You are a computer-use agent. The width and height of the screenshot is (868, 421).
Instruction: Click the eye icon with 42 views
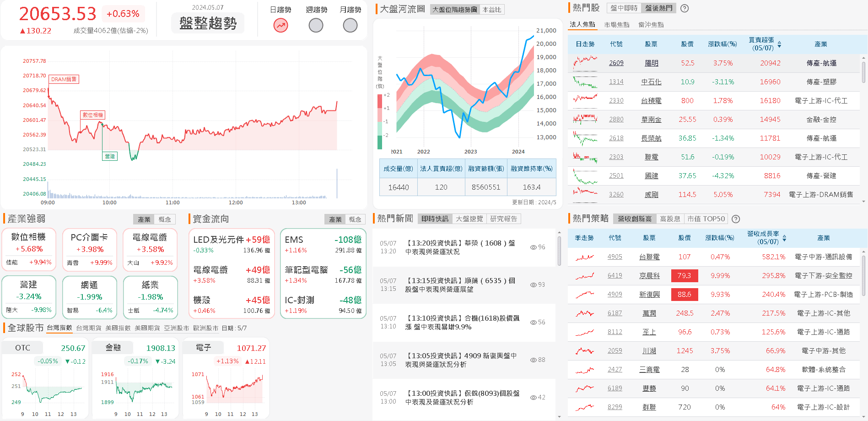click(x=533, y=398)
